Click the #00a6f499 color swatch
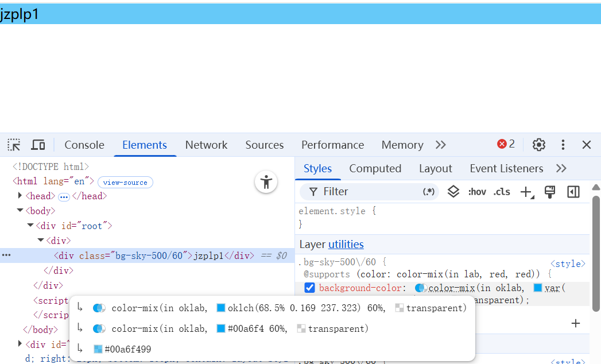This screenshot has width=601, height=364. click(98, 349)
